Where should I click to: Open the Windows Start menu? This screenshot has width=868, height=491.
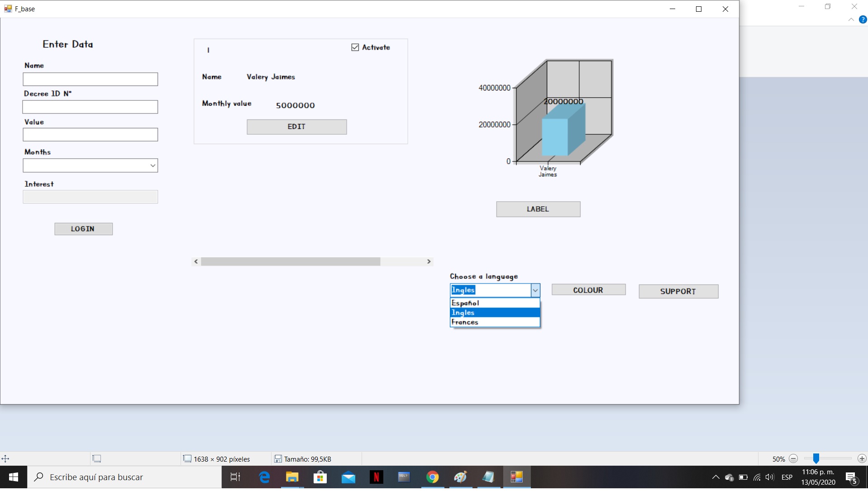click(14, 477)
